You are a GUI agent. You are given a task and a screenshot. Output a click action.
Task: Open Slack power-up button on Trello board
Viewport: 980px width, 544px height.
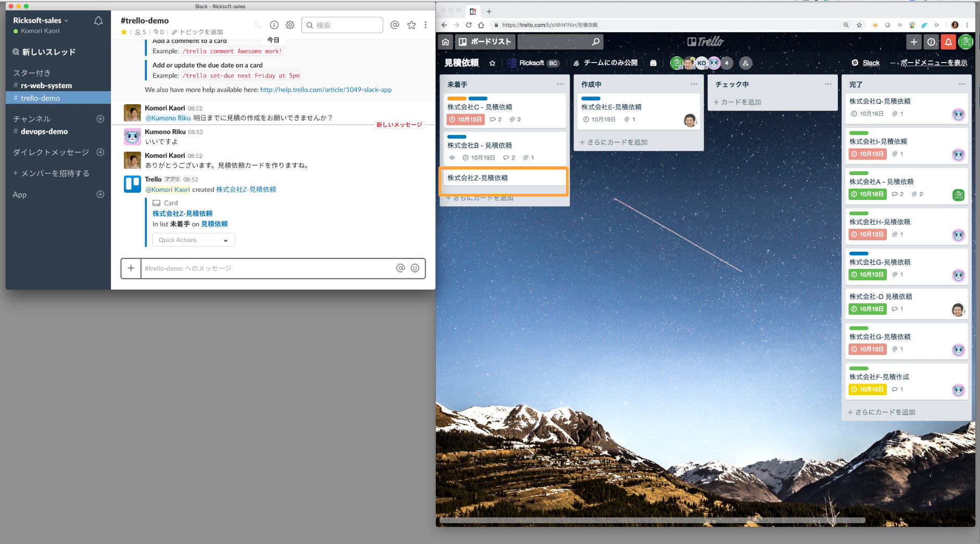click(865, 63)
